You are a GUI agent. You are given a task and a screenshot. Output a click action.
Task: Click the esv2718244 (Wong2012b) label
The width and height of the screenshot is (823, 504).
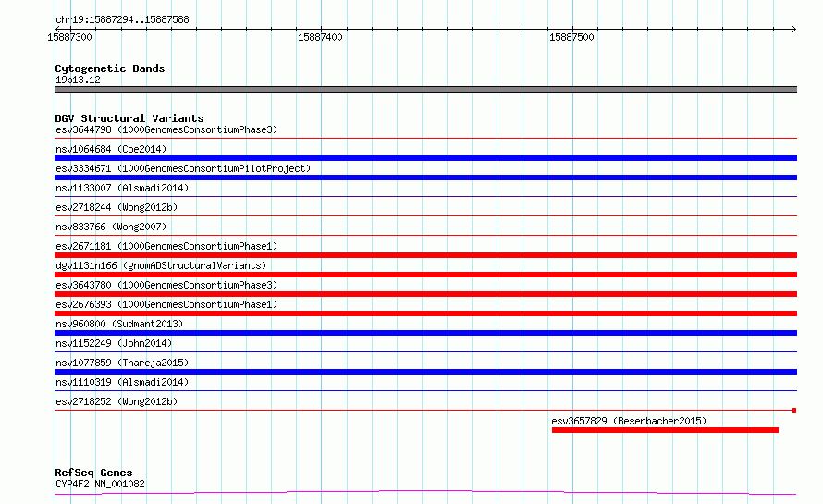click(117, 207)
